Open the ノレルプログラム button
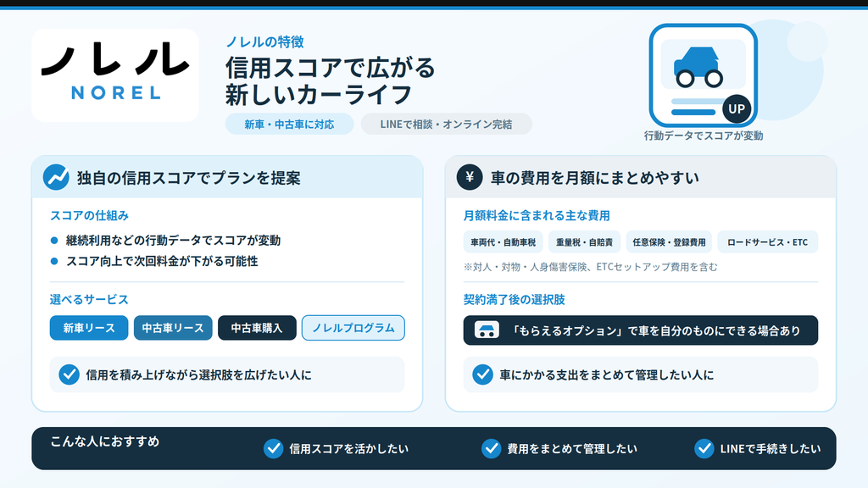The image size is (868, 488). 353,328
